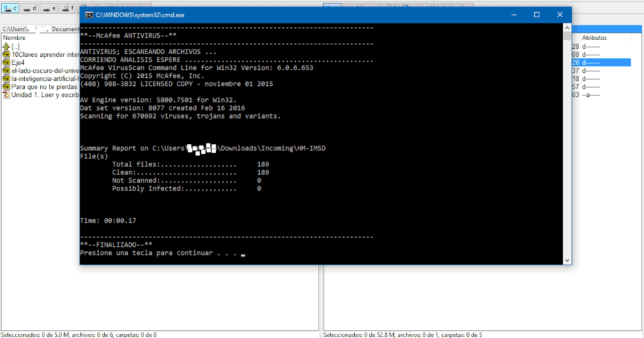Select the 03 --a----- row in right panel
The height and width of the screenshot is (338, 644).
click(x=601, y=95)
